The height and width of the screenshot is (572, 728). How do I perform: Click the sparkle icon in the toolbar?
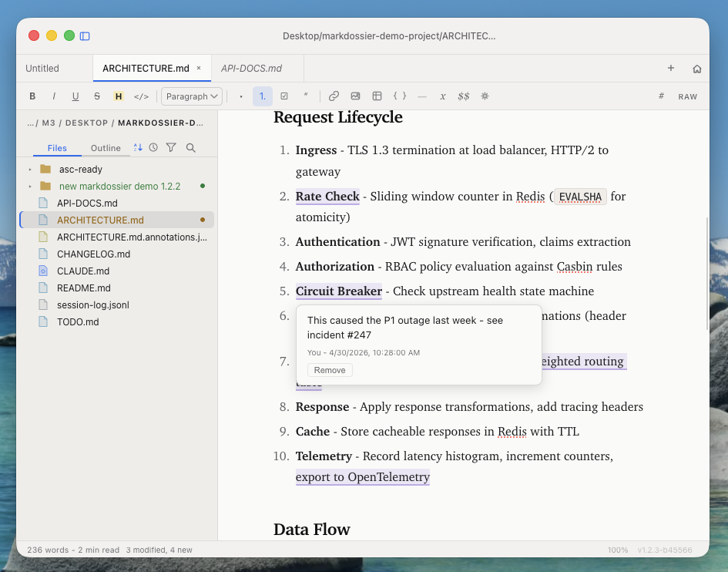click(x=485, y=96)
